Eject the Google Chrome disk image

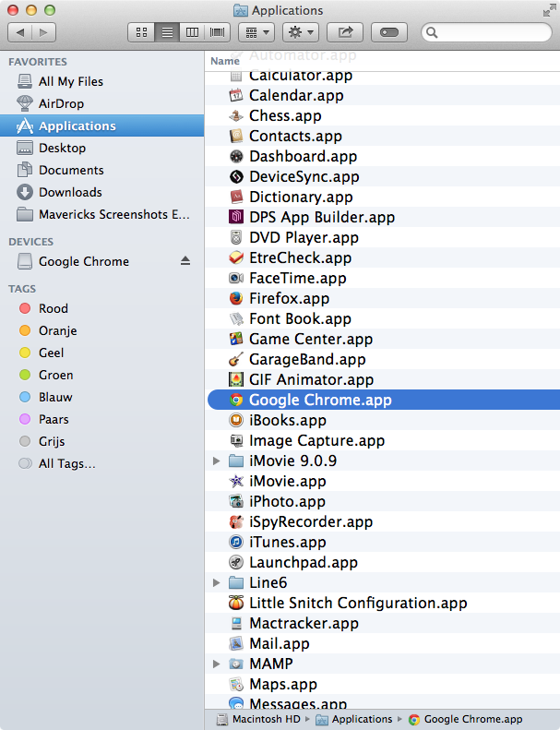[185, 260]
